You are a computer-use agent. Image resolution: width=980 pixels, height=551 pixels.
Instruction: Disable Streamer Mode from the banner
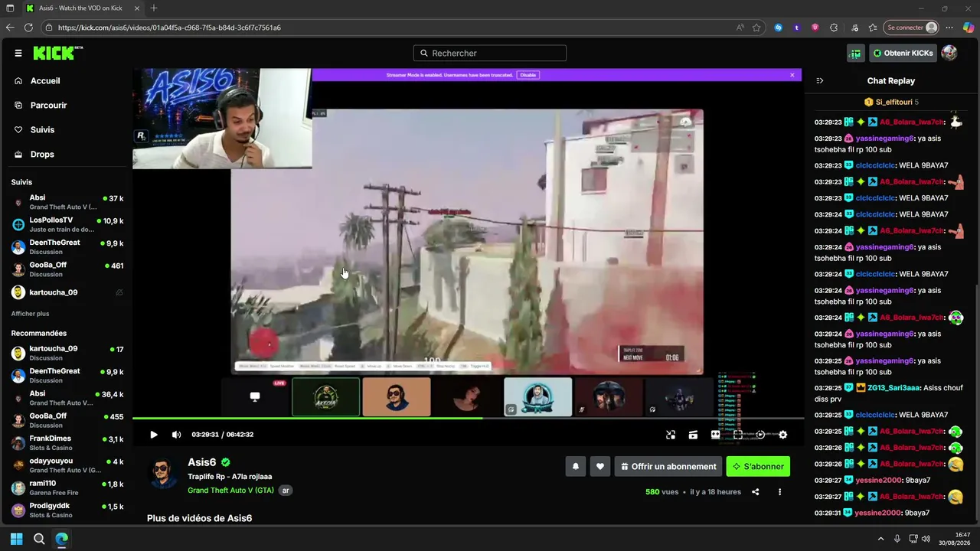[528, 75]
